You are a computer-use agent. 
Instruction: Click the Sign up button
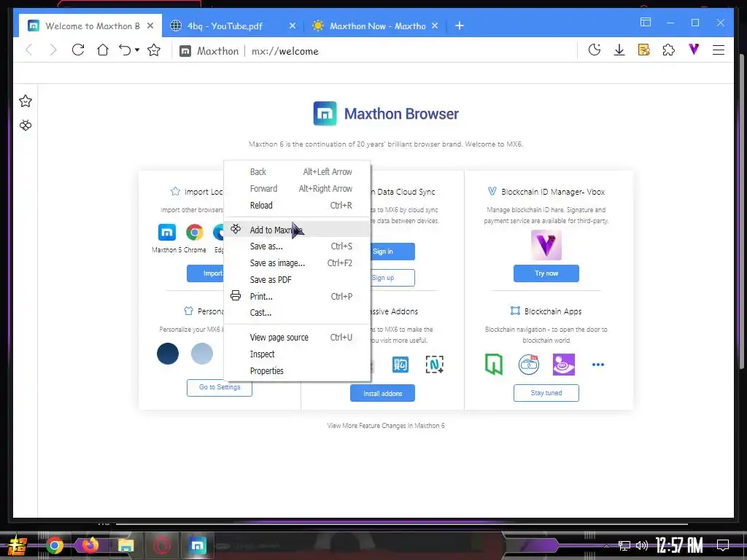(x=392, y=278)
